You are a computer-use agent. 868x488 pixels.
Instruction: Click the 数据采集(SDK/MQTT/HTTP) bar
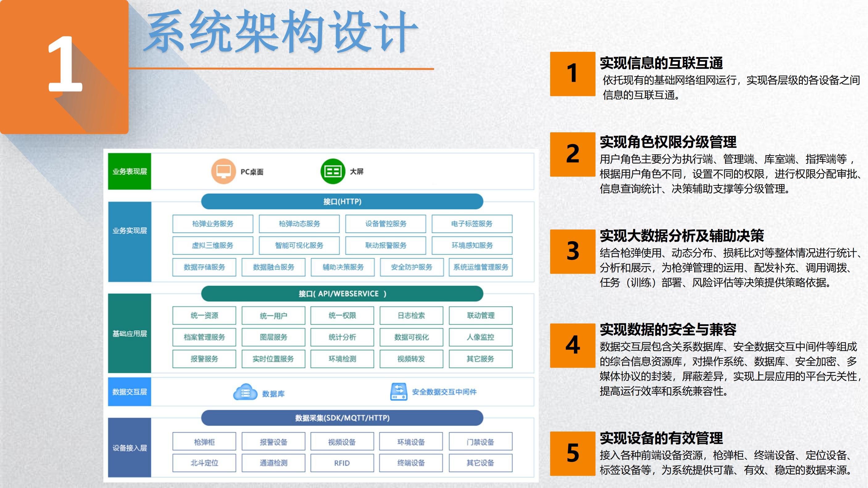[342, 418]
